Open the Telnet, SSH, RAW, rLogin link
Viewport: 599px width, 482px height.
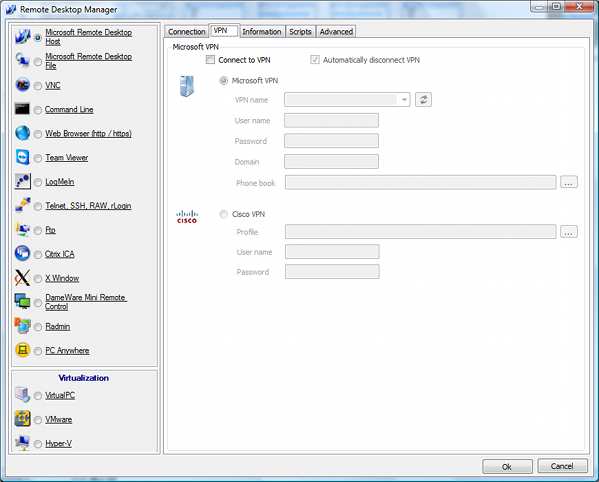coord(88,205)
